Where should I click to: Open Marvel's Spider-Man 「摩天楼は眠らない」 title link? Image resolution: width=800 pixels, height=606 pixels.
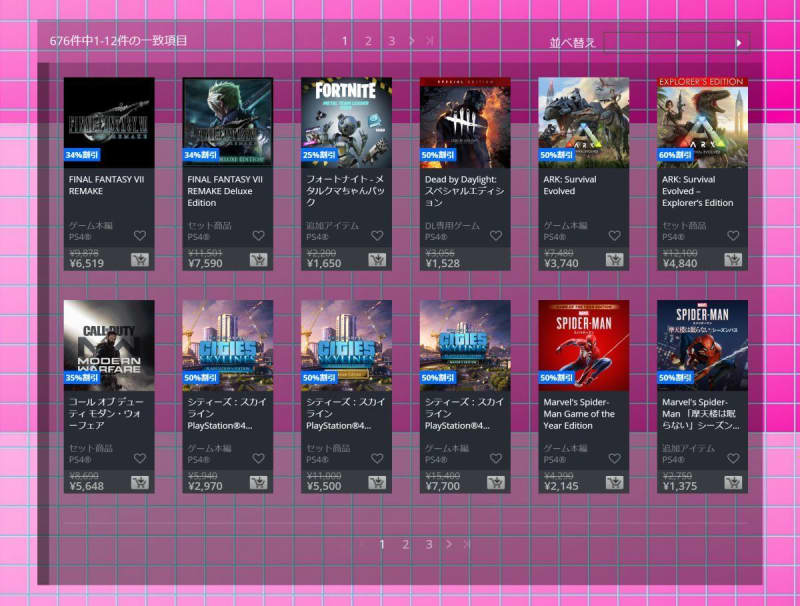701,413
